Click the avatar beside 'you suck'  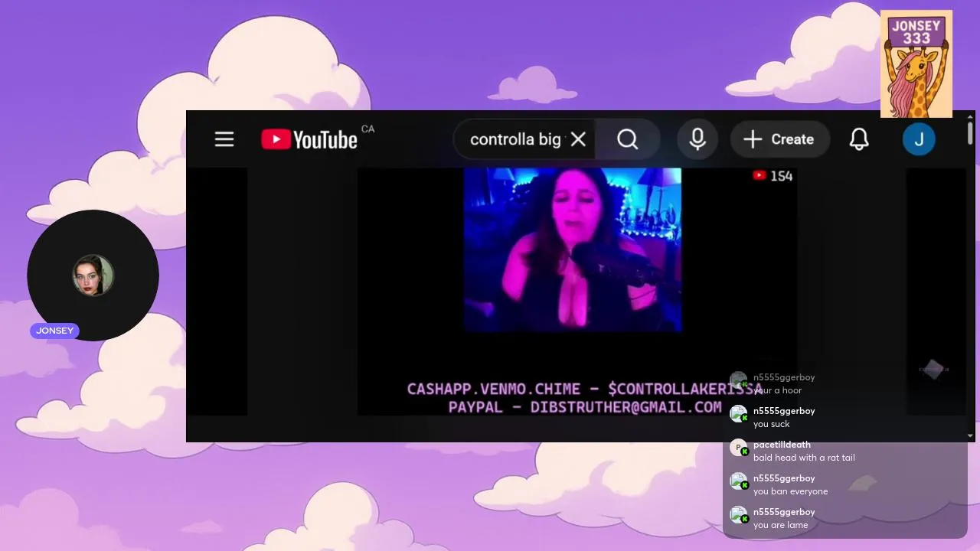coord(738,414)
